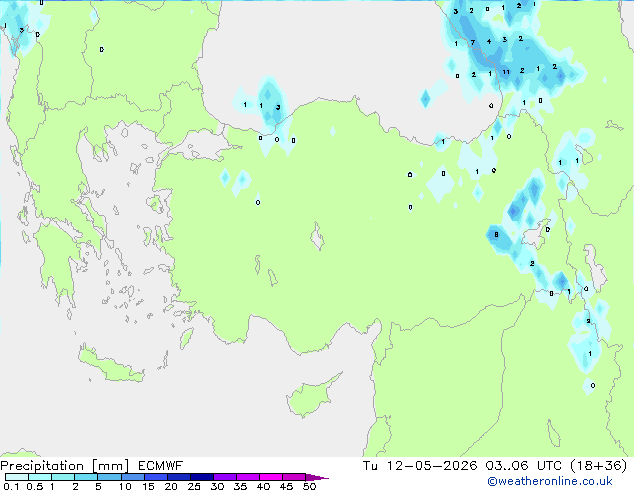The width and height of the screenshot is (634, 490).
Task: Select the 0.1–0.5 mm legend swatch
Action: (17, 477)
